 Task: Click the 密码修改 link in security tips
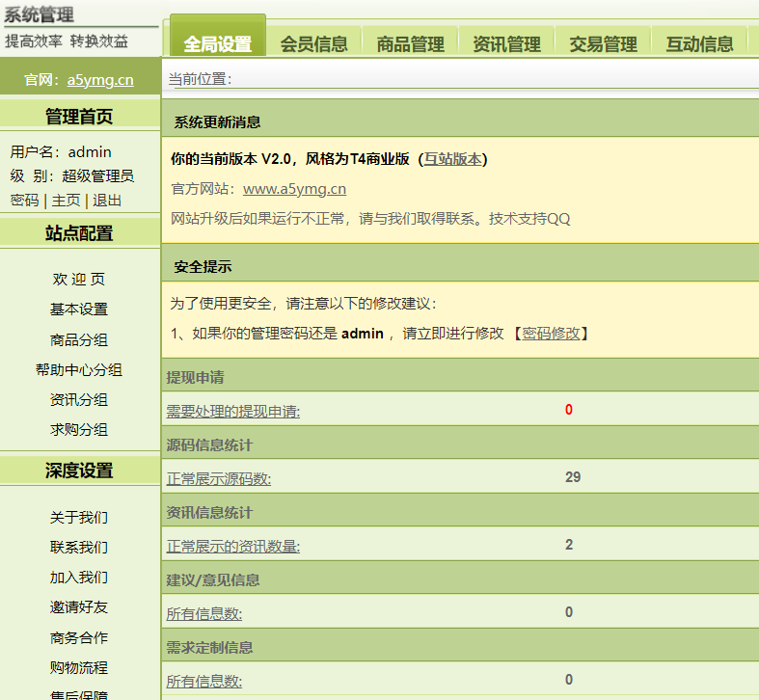pyautogui.click(x=551, y=333)
